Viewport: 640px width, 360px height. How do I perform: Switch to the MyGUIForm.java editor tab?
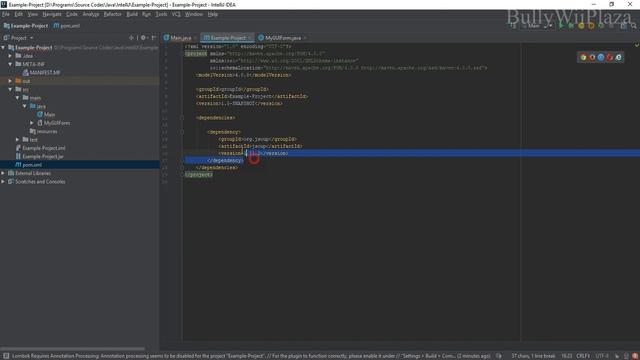282,38
